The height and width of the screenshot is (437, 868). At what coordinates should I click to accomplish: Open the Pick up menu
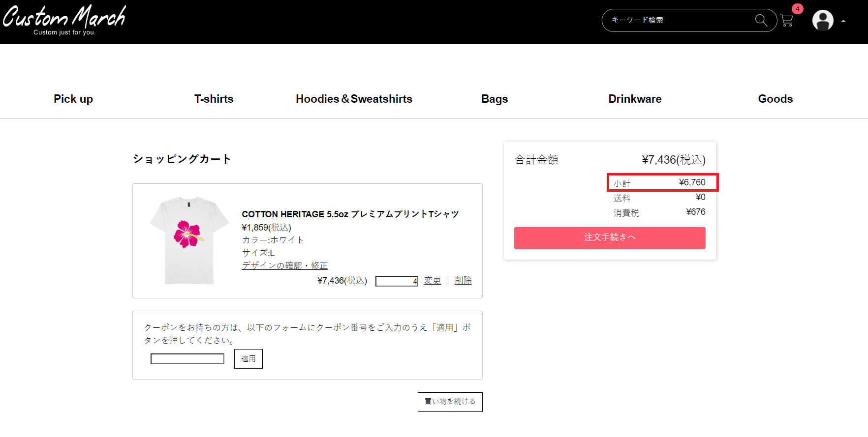[x=73, y=99]
